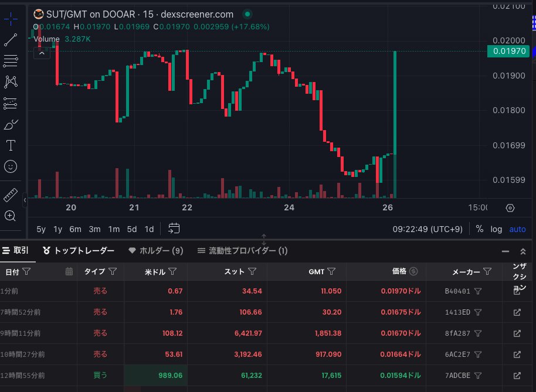Viewport: 536px width, 392px height.
Task: Click the 0.01970 current price label
Action: [508, 51]
